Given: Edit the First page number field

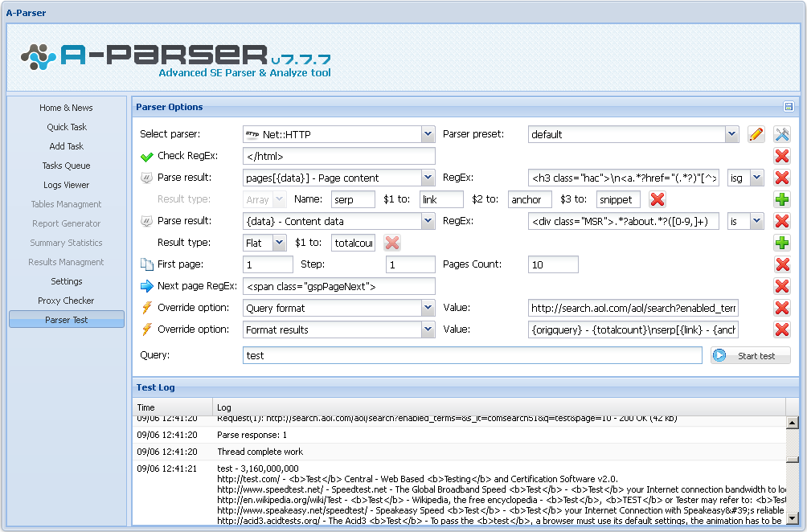Looking at the screenshot, I should pos(268,264).
